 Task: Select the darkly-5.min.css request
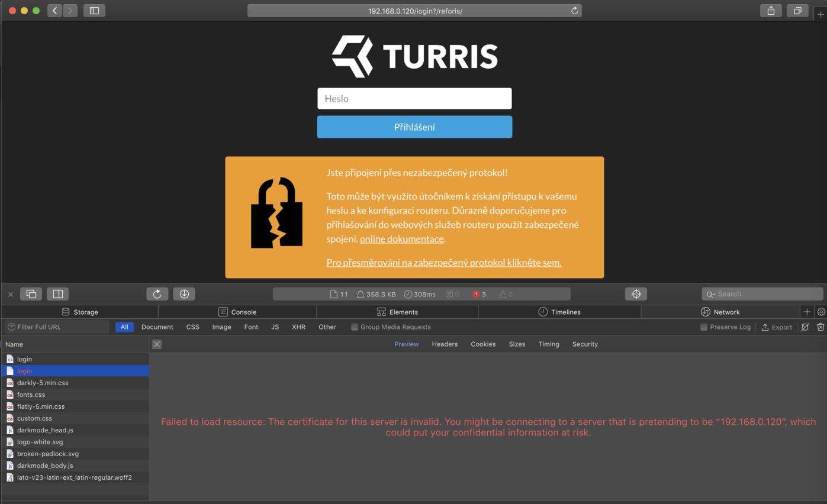(75, 383)
